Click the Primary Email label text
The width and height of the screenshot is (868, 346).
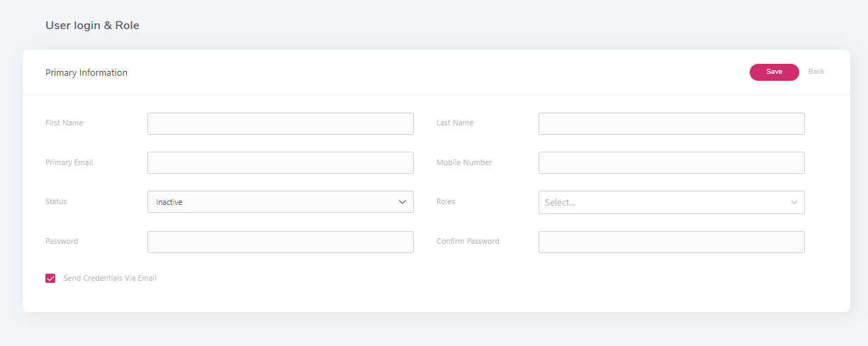[x=69, y=162]
